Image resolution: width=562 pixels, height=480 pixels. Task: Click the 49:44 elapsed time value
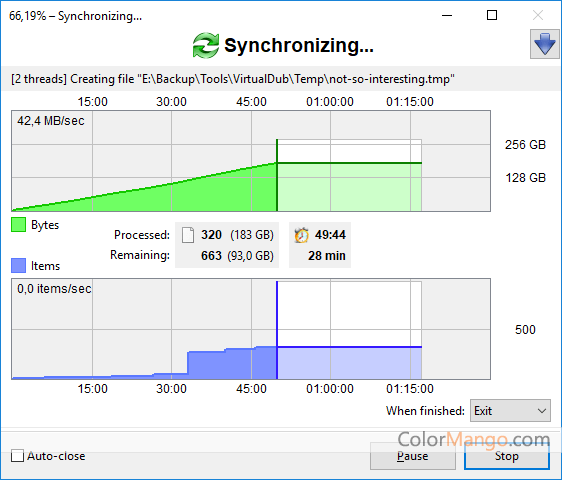tap(330, 235)
